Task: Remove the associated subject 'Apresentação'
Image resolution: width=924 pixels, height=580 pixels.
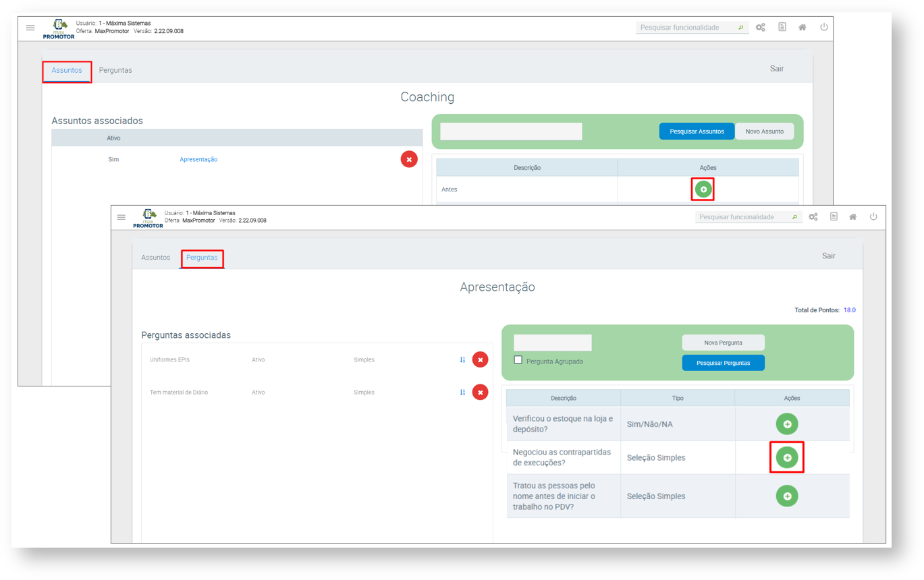Action: 409,159
